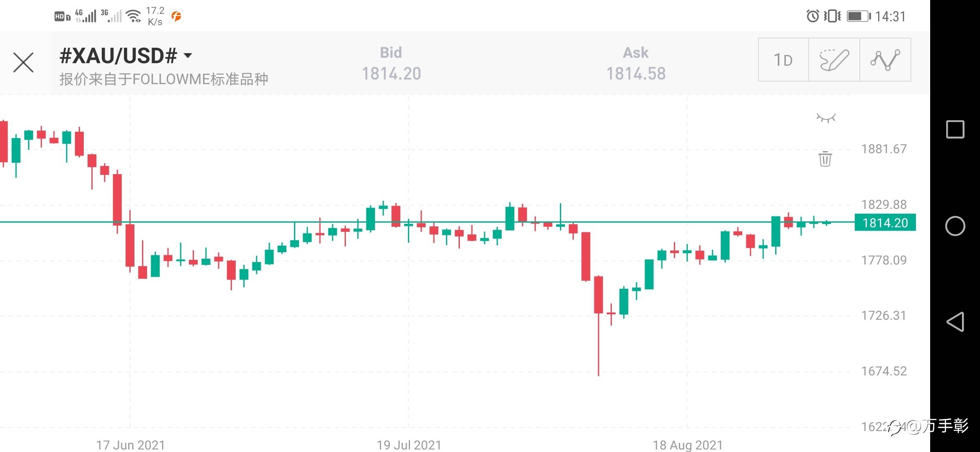Open the chart indicators icon

point(885,60)
